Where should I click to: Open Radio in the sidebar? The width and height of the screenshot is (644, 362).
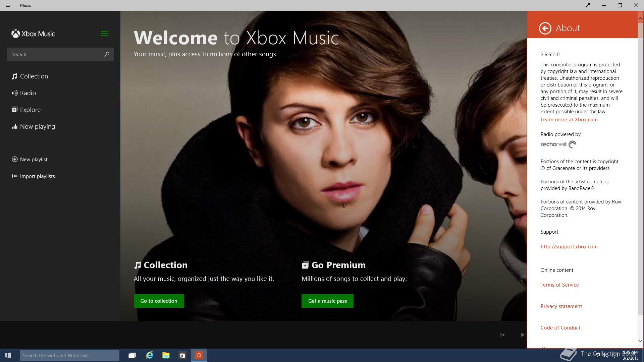(24, 93)
